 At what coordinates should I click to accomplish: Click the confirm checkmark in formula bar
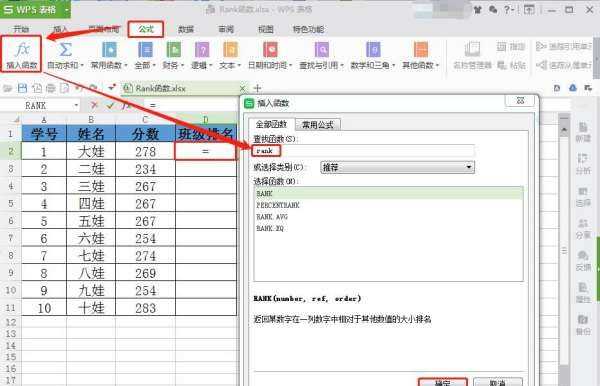pyautogui.click(x=110, y=105)
